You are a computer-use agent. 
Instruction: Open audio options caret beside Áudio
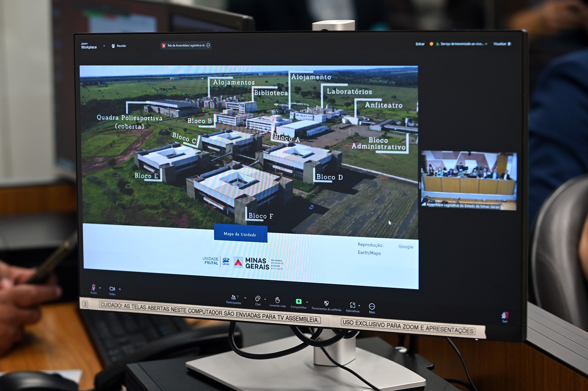point(100,288)
